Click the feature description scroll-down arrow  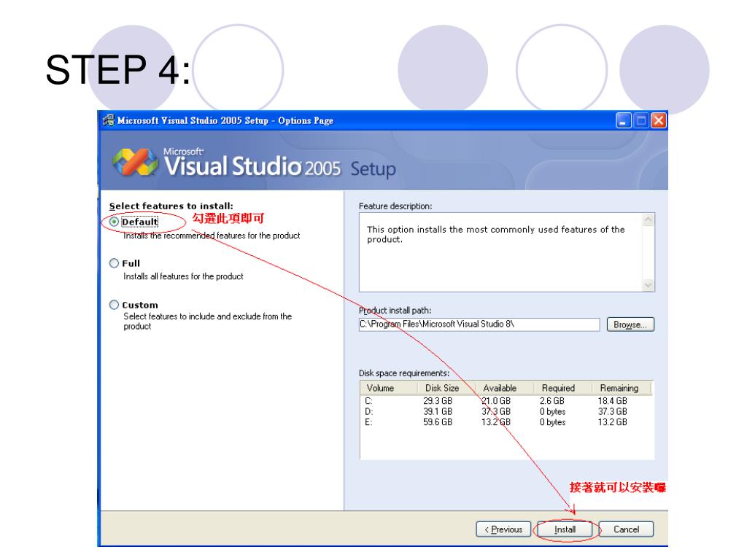pos(648,285)
